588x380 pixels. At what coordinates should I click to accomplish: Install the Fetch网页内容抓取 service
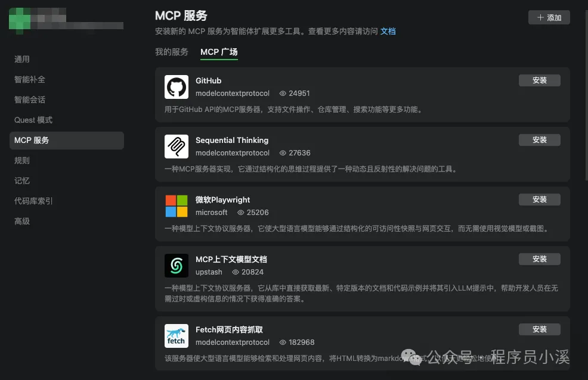[x=539, y=329]
